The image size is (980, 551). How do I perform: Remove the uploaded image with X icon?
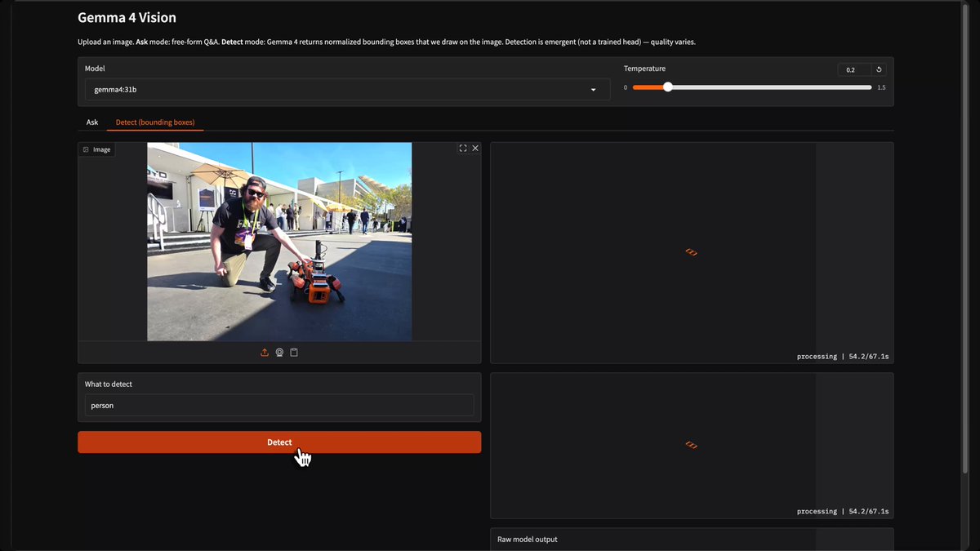(x=475, y=149)
